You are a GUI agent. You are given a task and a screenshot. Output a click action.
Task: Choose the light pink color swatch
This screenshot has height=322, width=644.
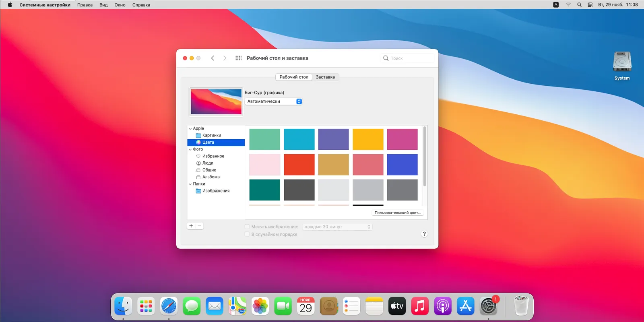coord(265,165)
